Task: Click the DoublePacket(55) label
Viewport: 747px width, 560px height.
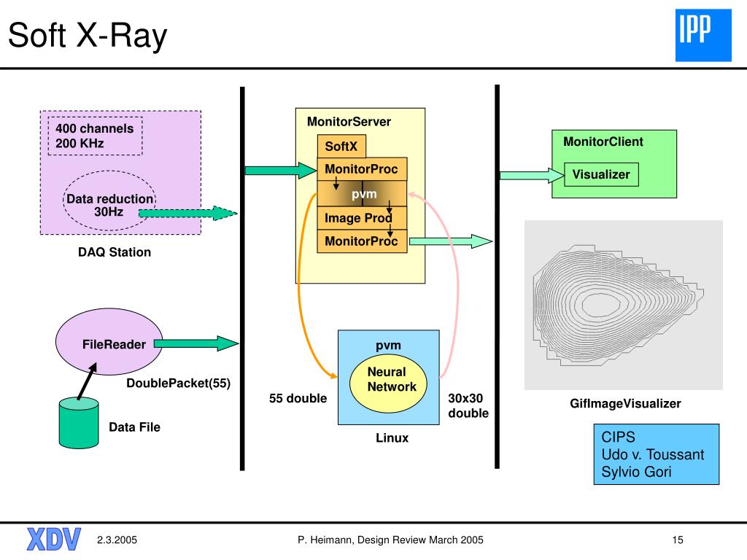Action: [178, 384]
